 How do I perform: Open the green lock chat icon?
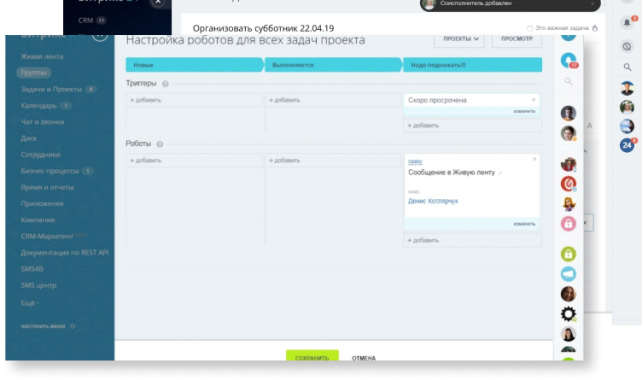point(568,254)
